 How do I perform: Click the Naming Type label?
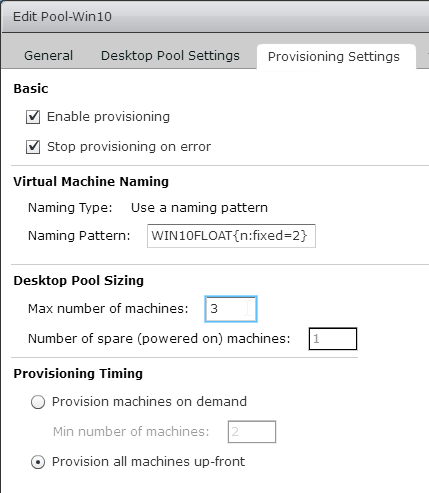click(70, 208)
